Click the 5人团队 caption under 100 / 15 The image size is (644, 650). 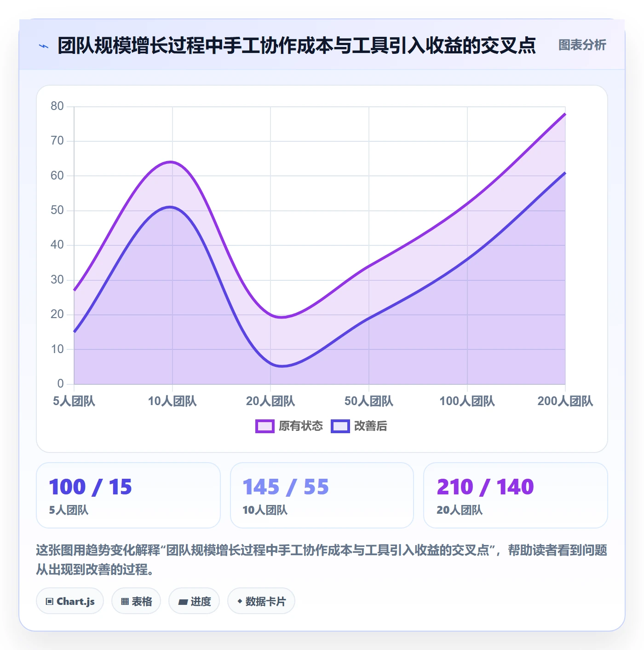point(69,510)
